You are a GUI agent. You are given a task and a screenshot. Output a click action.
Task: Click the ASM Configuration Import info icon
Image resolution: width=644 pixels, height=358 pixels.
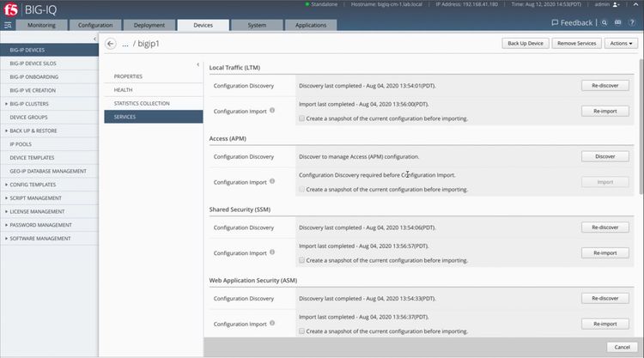click(x=272, y=324)
